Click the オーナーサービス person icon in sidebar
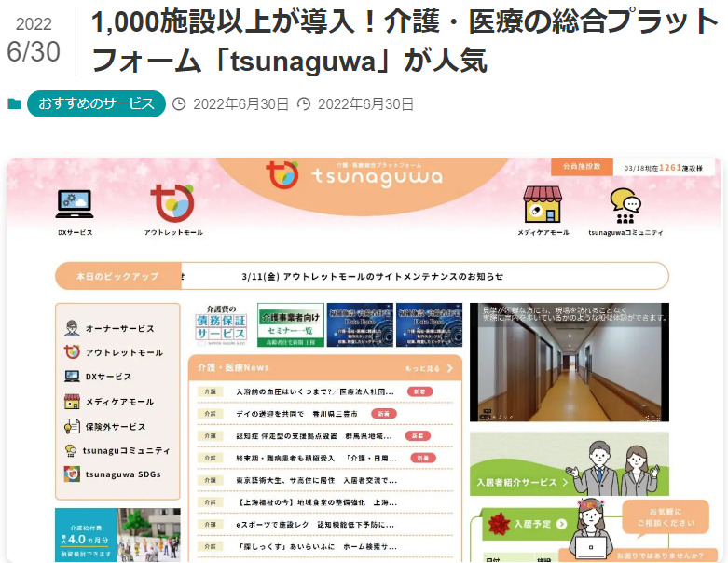 click(x=72, y=328)
